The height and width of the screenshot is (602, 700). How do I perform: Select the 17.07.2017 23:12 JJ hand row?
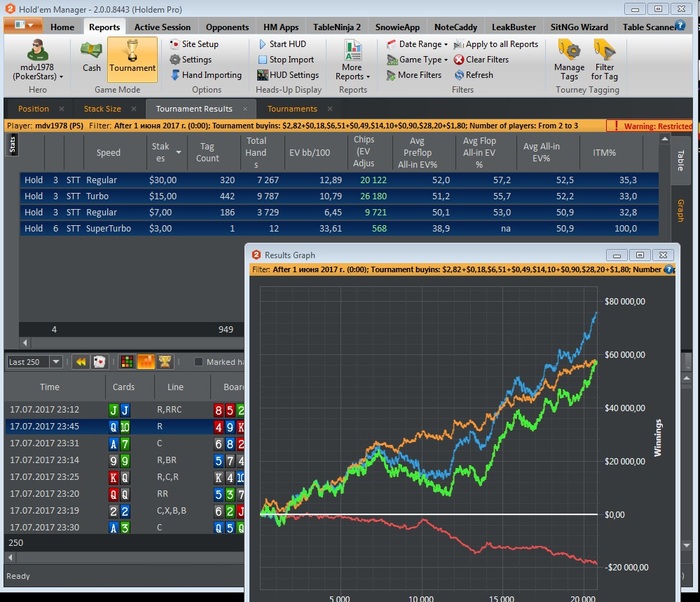click(x=125, y=410)
